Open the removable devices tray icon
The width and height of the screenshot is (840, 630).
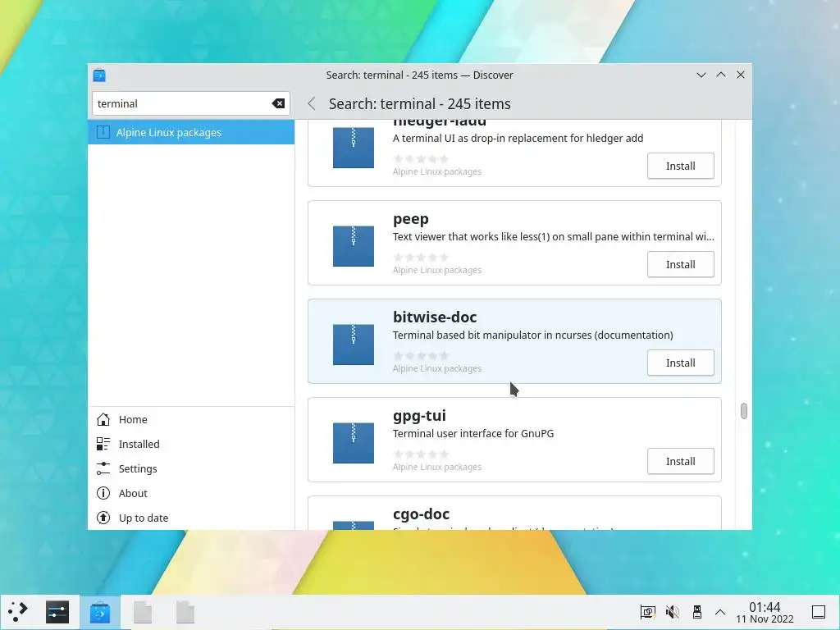click(x=697, y=612)
